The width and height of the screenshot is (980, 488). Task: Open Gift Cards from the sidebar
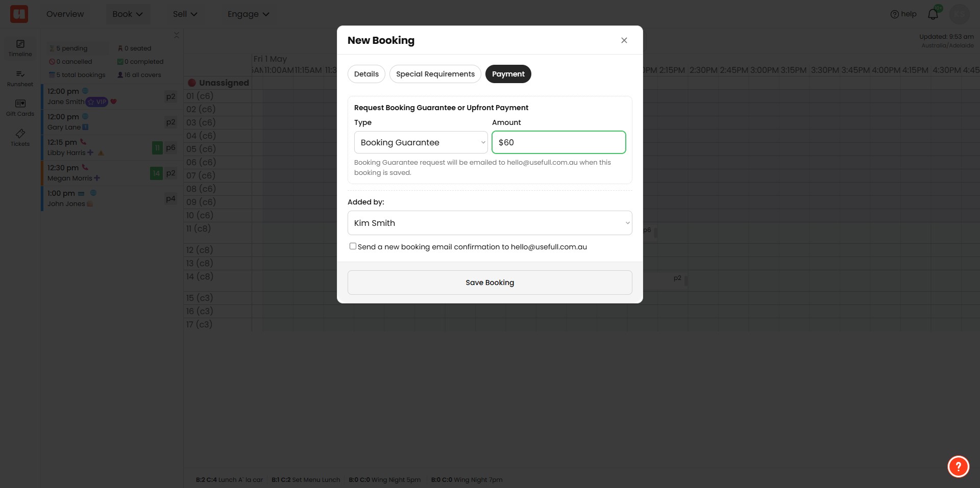[20, 108]
